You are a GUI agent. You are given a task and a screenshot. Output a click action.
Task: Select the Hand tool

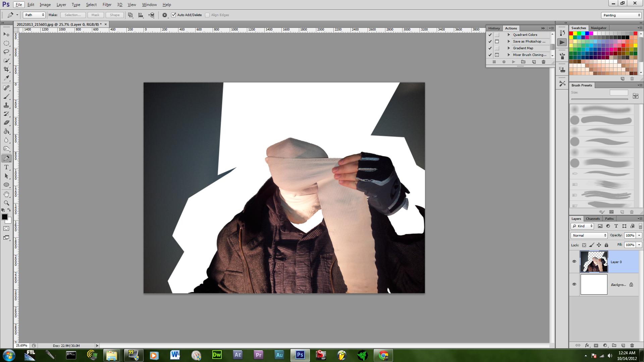6,194
